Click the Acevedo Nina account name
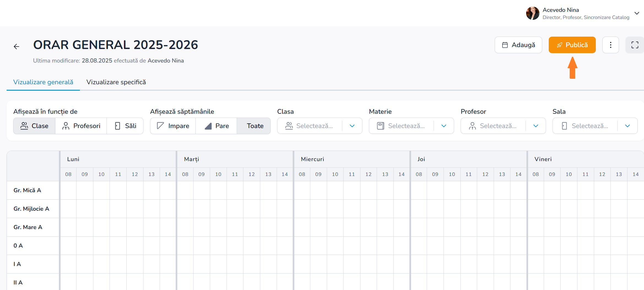This screenshot has height=290, width=644. pos(561,10)
